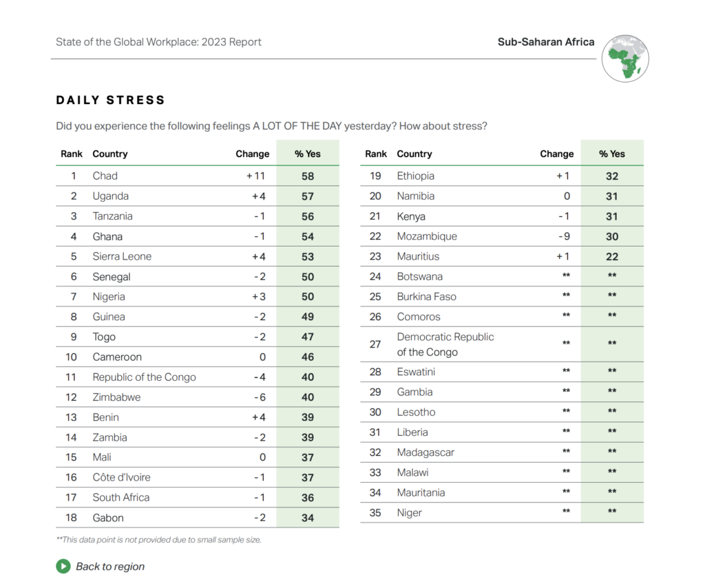
Task: Open the Back to region link
Action: [110, 567]
